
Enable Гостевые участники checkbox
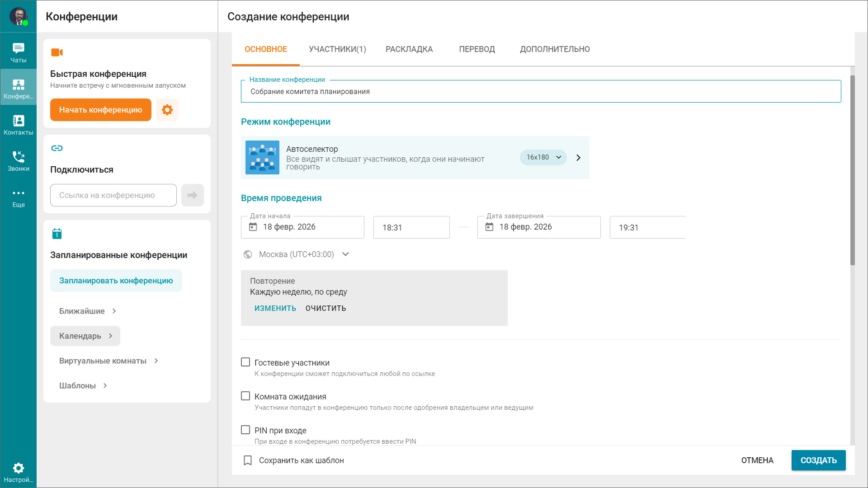click(x=245, y=362)
